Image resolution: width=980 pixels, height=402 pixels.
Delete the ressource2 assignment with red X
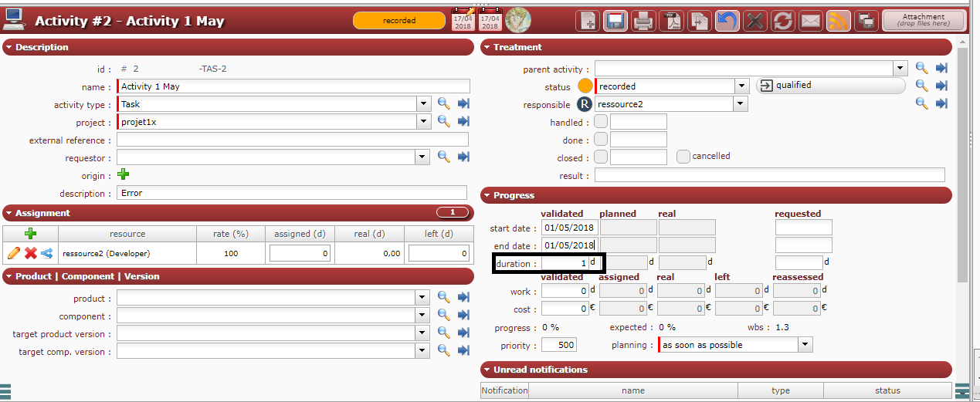tap(30, 253)
